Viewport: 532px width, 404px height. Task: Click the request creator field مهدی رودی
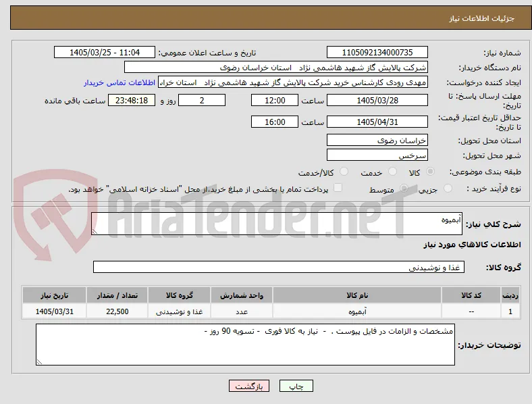click(x=293, y=82)
